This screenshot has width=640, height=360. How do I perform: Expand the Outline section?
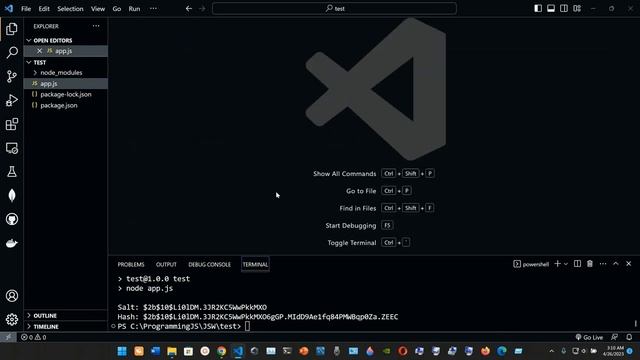(x=66, y=316)
